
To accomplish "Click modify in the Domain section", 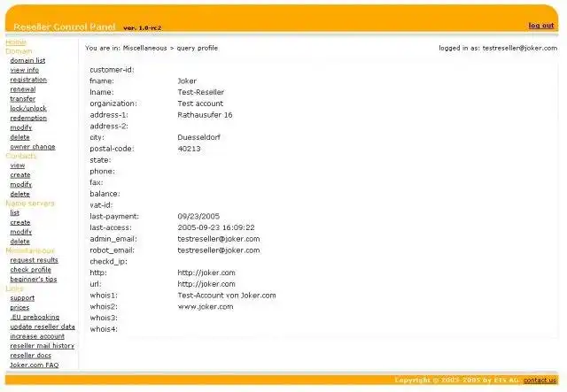I will point(21,127).
